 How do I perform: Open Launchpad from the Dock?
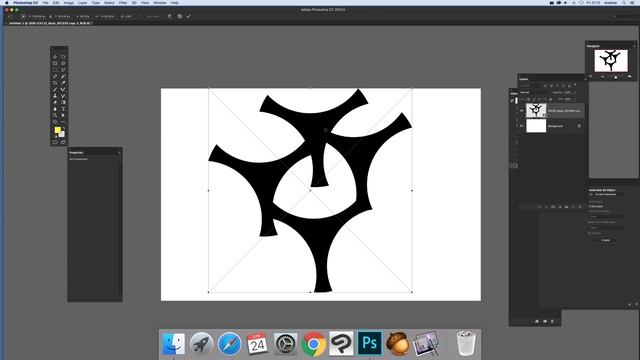tap(201, 344)
